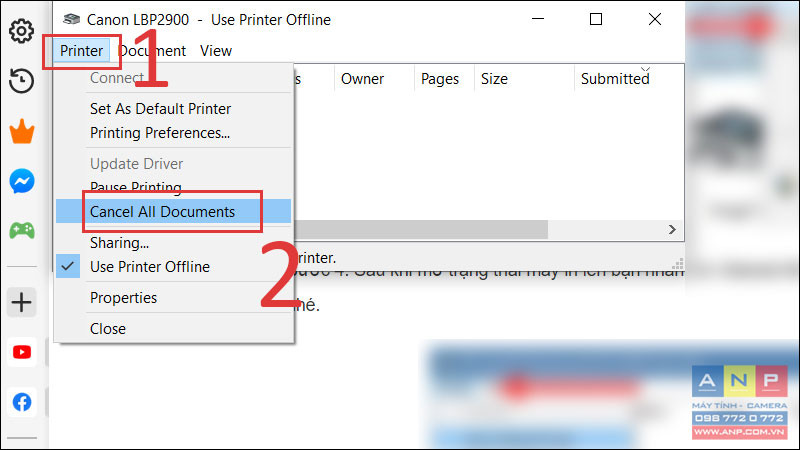Click the horizontal scrollbar thumb

pyautogui.click(x=421, y=230)
